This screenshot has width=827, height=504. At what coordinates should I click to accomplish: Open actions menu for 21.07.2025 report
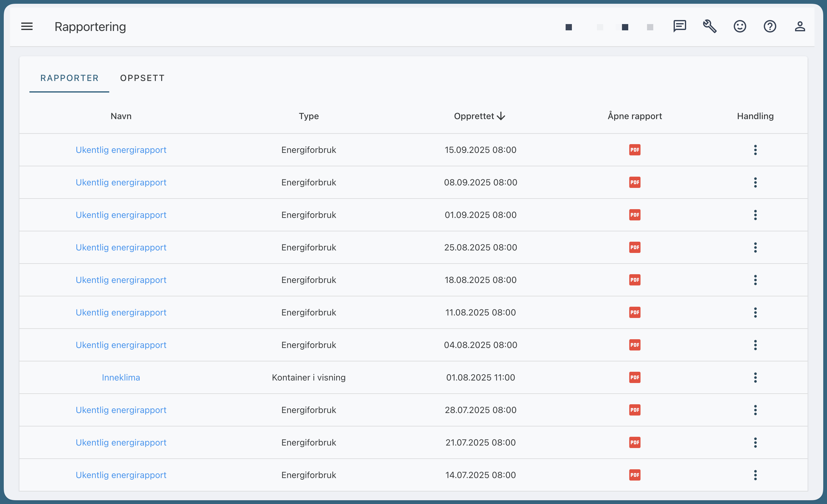point(755,443)
